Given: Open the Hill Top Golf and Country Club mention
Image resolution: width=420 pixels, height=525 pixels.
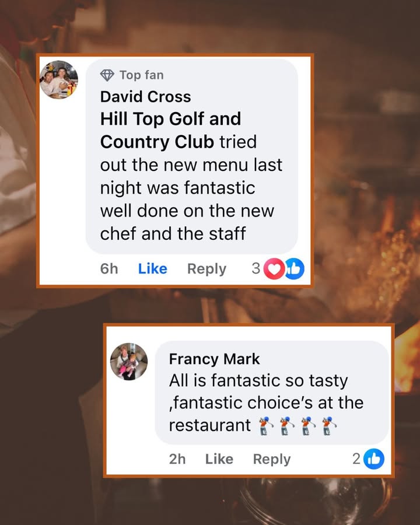Looking at the screenshot, I should pos(170,130).
